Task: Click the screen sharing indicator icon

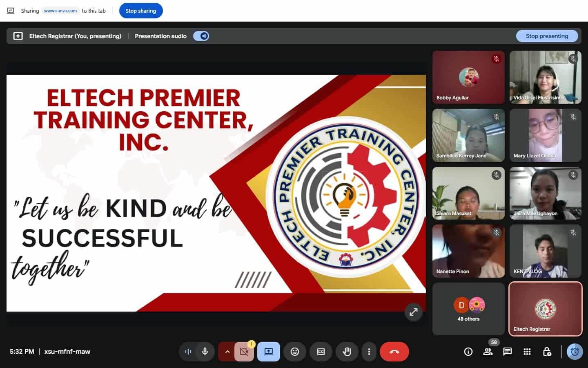Action: point(11,11)
